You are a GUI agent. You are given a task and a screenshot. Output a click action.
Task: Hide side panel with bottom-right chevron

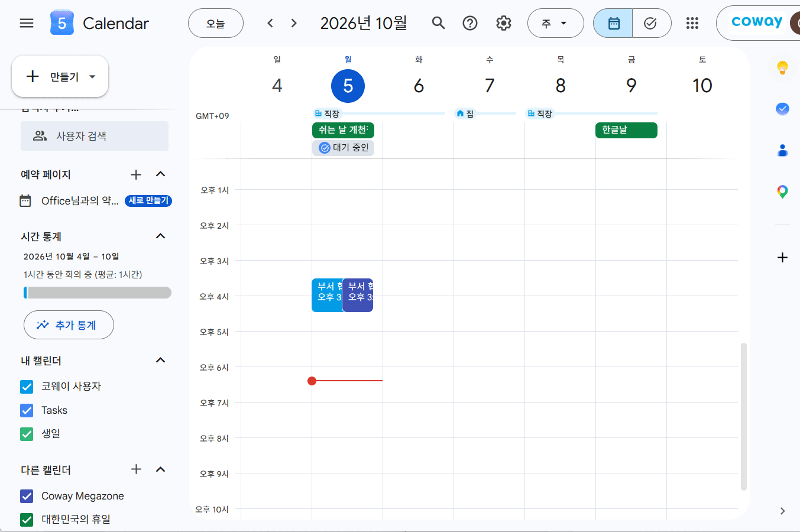(782, 511)
